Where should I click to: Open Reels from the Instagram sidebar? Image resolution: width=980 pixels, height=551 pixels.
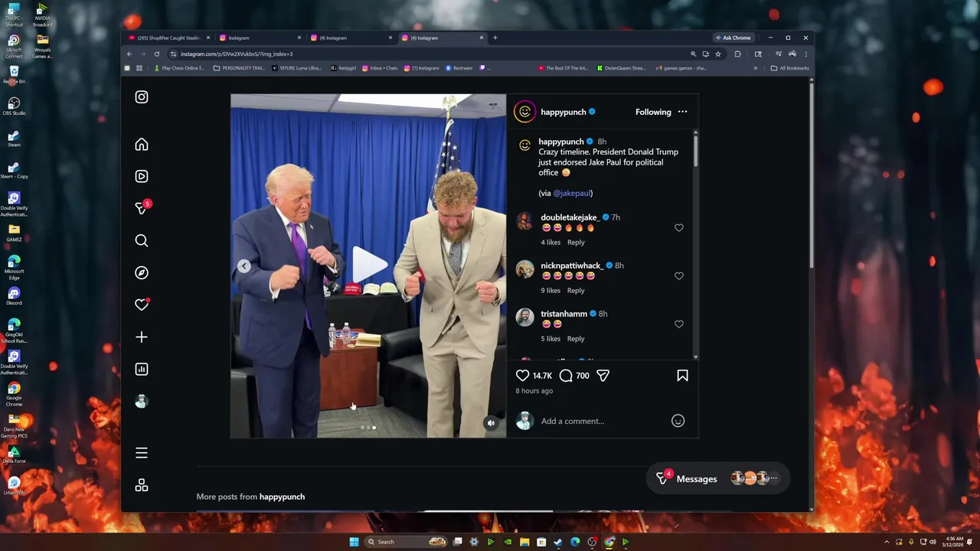click(142, 176)
